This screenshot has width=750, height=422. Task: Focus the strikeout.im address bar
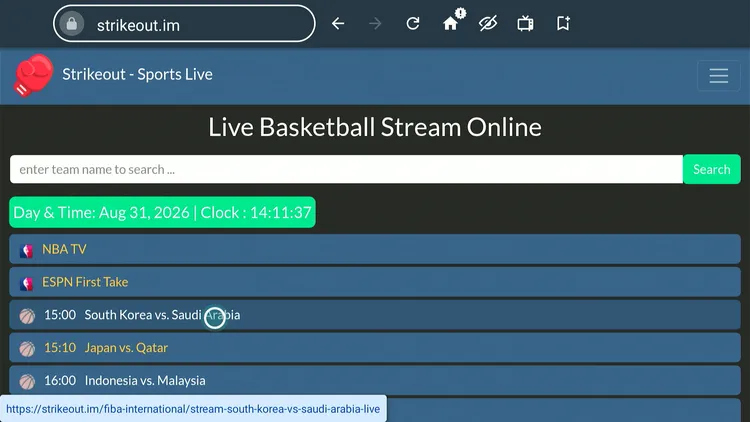coord(184,23)
